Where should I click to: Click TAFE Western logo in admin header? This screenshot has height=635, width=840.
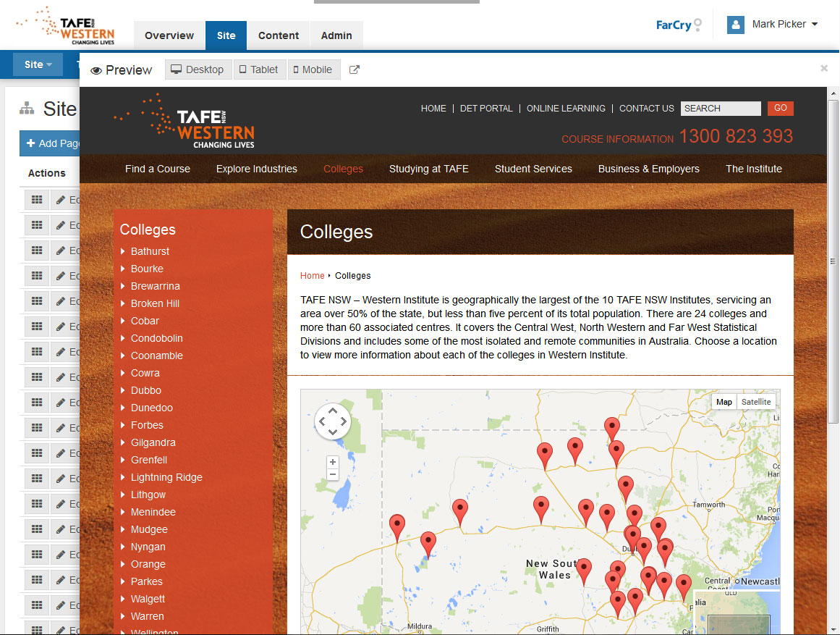(65, 26)
